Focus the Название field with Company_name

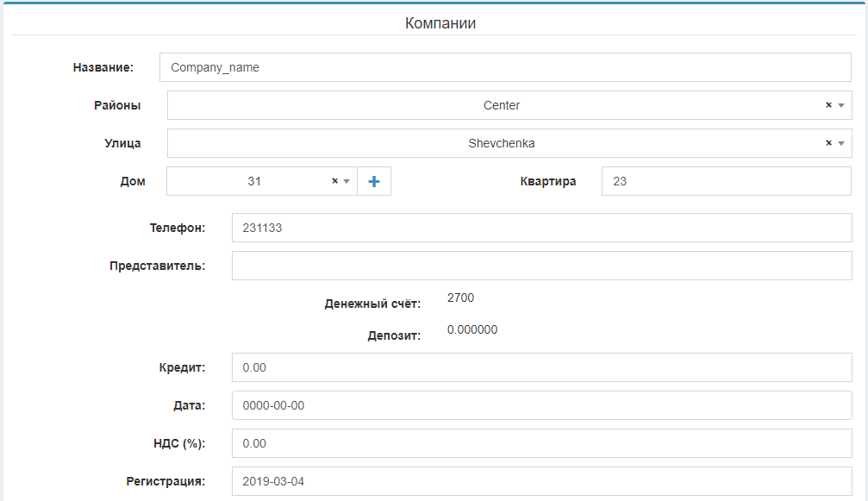(x=505, y=67)
